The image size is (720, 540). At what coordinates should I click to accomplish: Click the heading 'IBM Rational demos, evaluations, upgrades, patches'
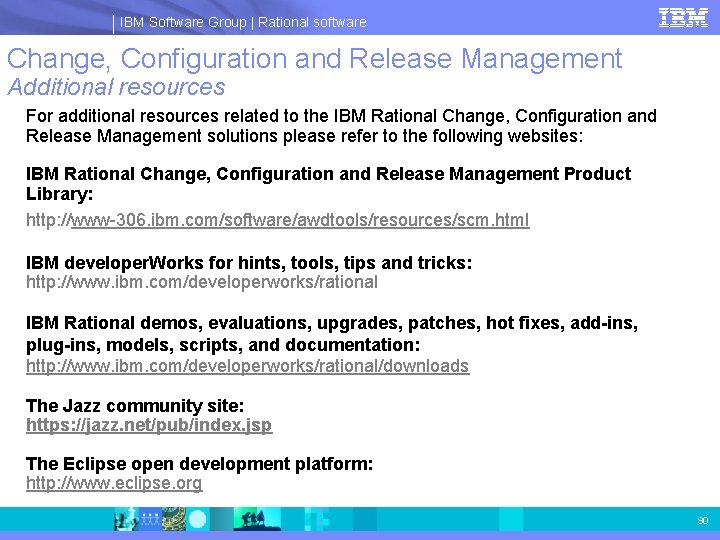(332, 334)
